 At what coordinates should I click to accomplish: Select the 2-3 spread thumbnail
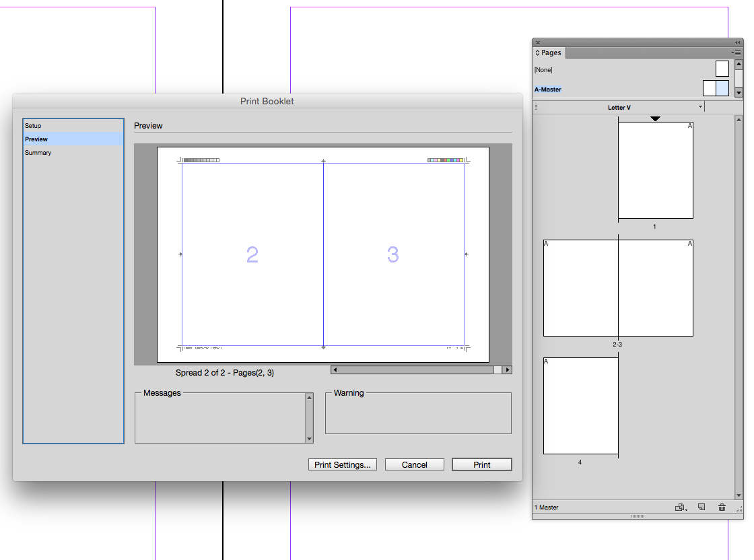coord(617,287)
